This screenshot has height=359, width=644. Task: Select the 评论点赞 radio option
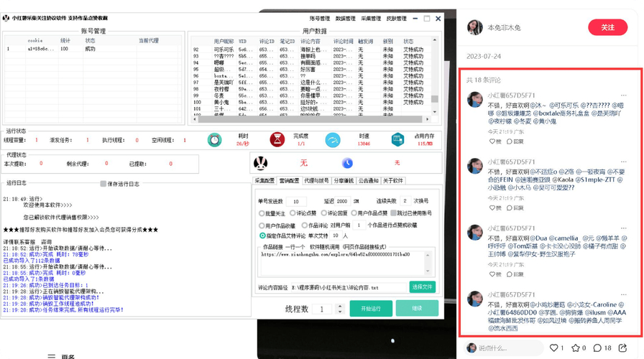click(293, 213)
